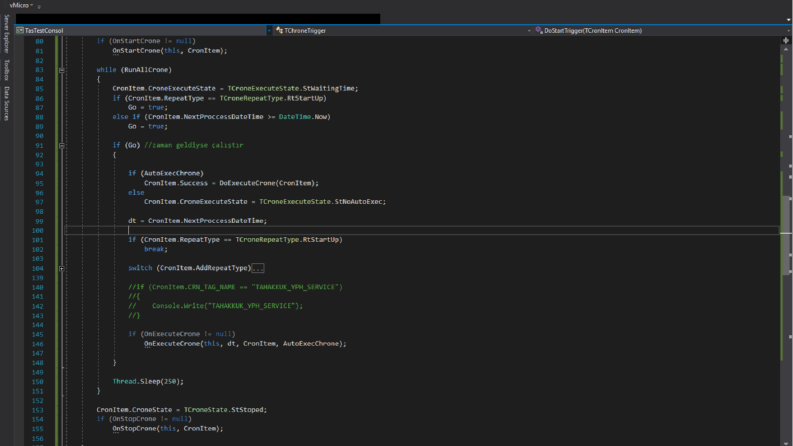793x446 pixels.
Task: Collapse the while (RunAllCrone) block
Action: [62, 70]
